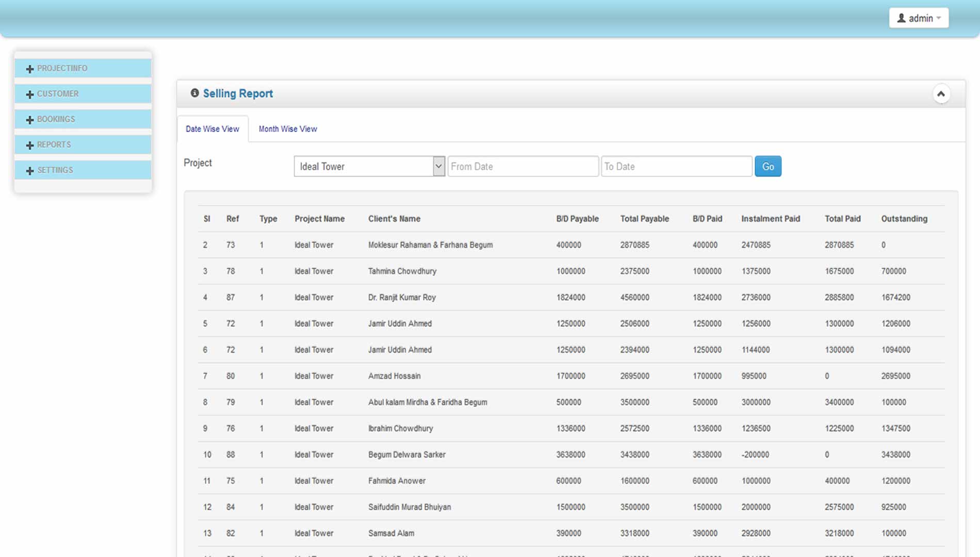980x557 pixels.
Task: Click total paid value 2575000
Action: pos(839,507)
